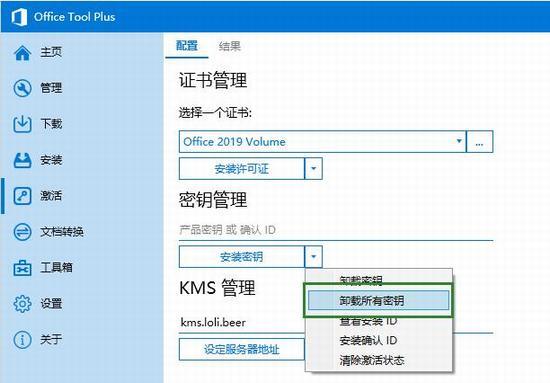Collapse the arrow next to 安装密钥

point(314,257)
